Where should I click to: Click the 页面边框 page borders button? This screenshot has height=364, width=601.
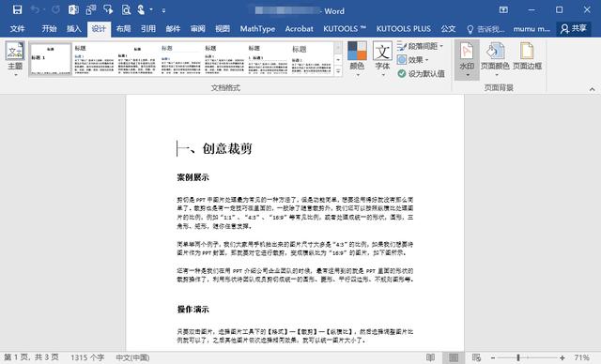(x=527, y=56)
